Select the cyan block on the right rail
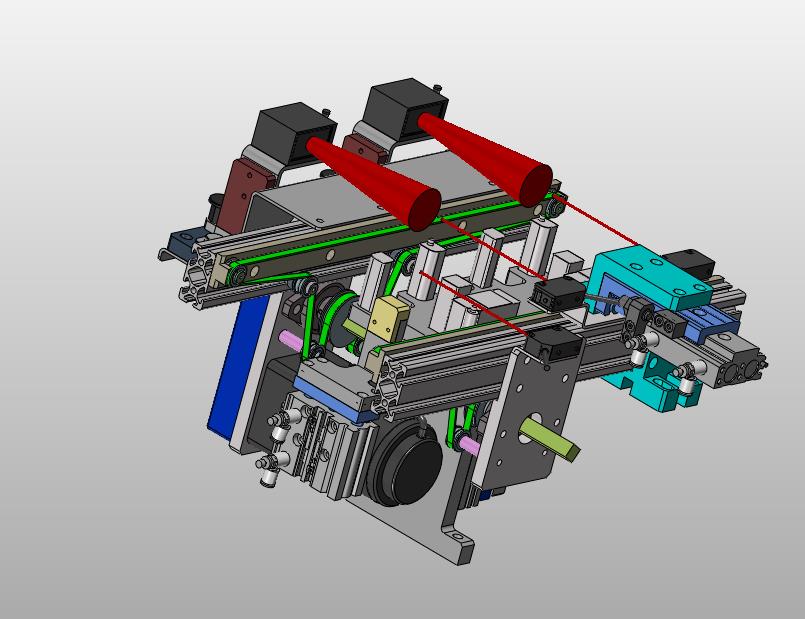This screenshot has width=805, height=619. click(649, 277)
